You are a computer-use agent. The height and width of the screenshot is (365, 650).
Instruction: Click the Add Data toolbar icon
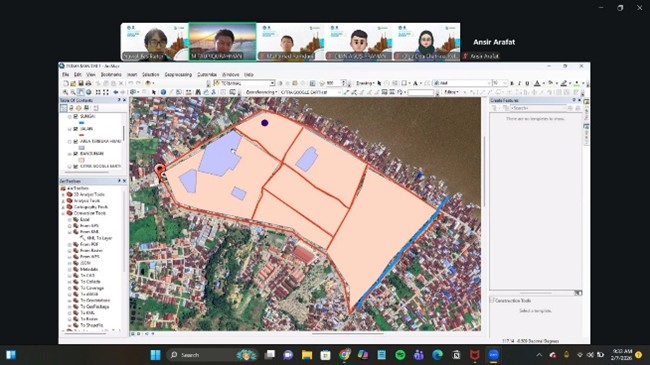point(148,83)
